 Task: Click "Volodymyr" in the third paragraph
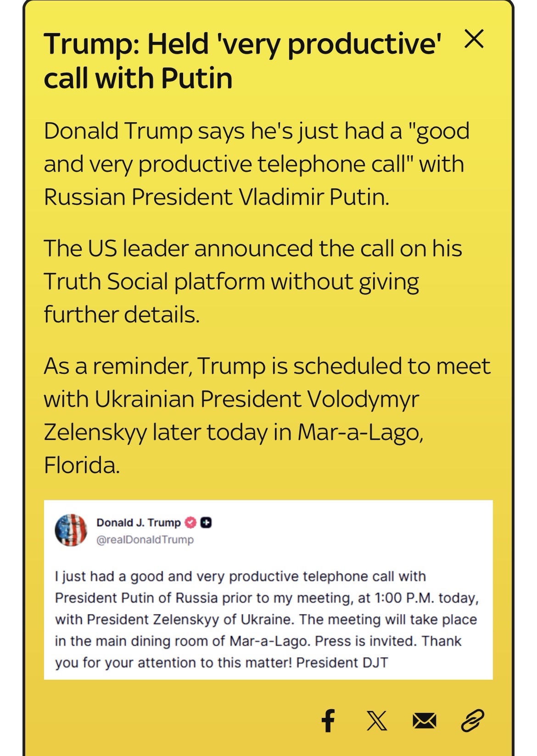pos(363,400)
